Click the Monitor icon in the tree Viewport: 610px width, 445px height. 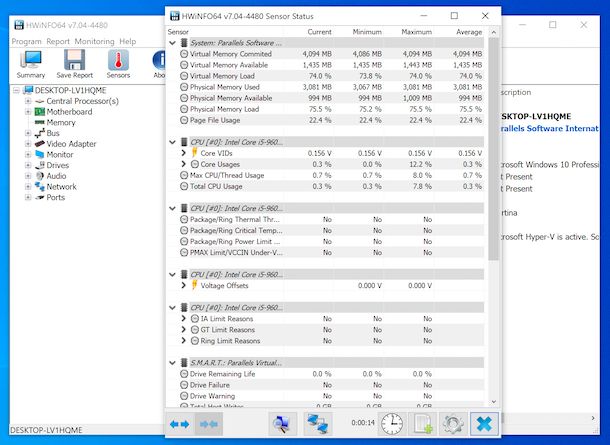40,154
